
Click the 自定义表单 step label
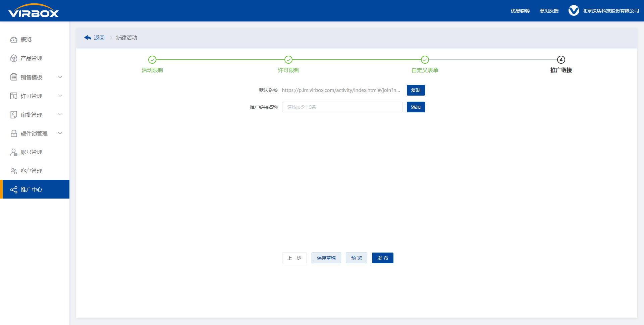pyautogui.click(x=425, y=70)
